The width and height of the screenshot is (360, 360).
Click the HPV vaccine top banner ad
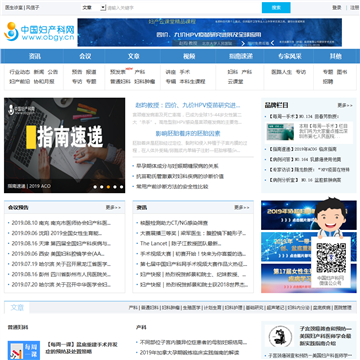pyautogui.click(x=210, y=32)
